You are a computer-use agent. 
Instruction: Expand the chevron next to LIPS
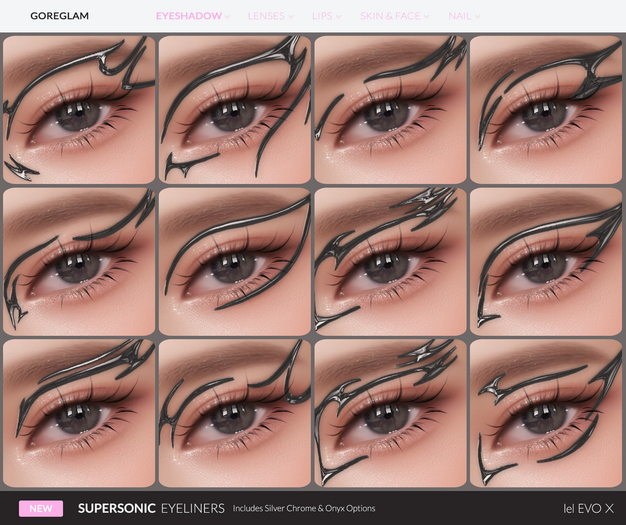pos(339,17)
